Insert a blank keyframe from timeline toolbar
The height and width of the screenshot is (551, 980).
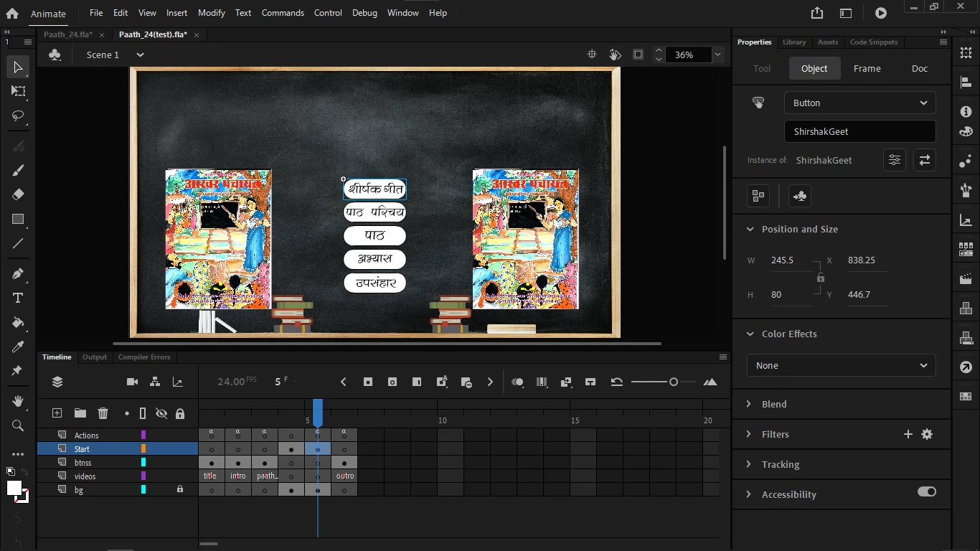click(x=392, y=382)
